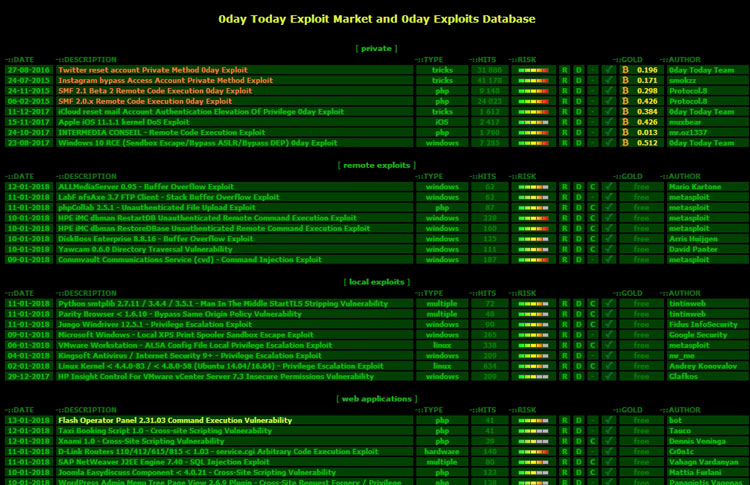Click the D icon in INTERMEDIA CONSEIL row
Viewport: 750px width, 485px height.
(x=579, y=132)
